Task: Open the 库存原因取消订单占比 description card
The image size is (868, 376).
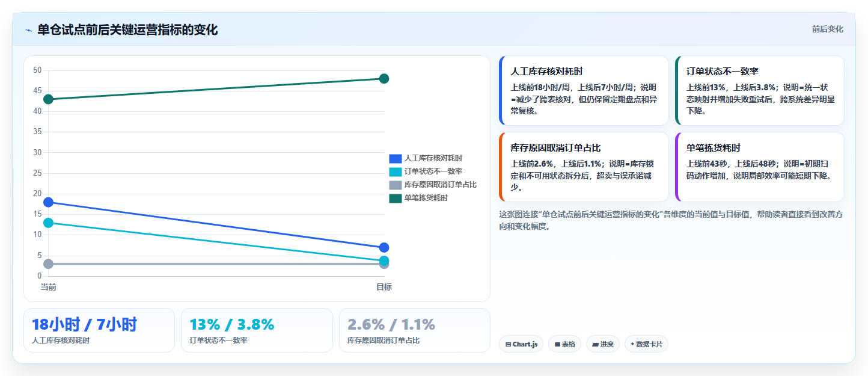Action: [584, 167]
